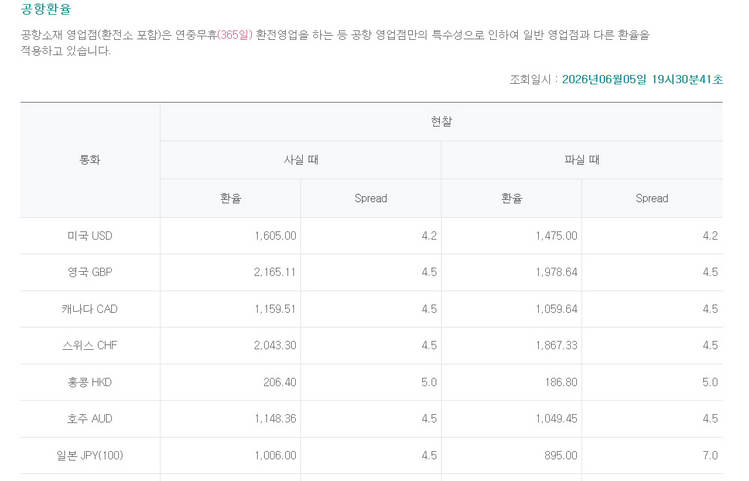Click USD buying rate 1,605.00
Screen dimensions: 749x481
click(x=275, y=236)
